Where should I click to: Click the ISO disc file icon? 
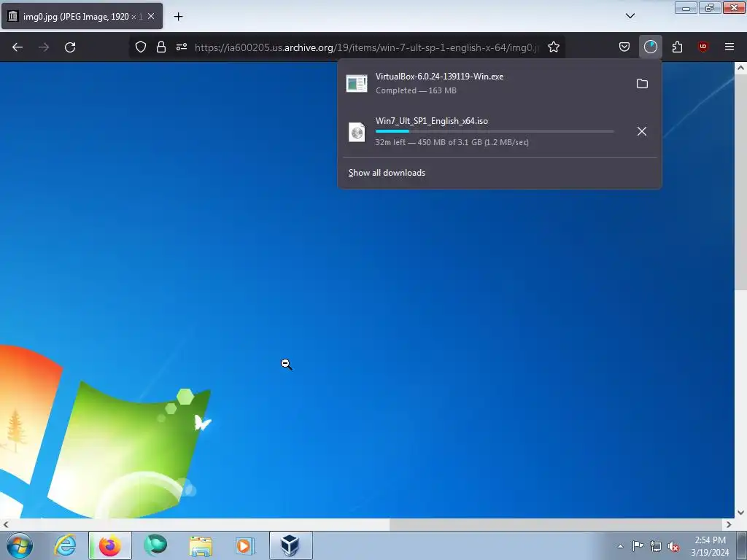pos(356,133)
